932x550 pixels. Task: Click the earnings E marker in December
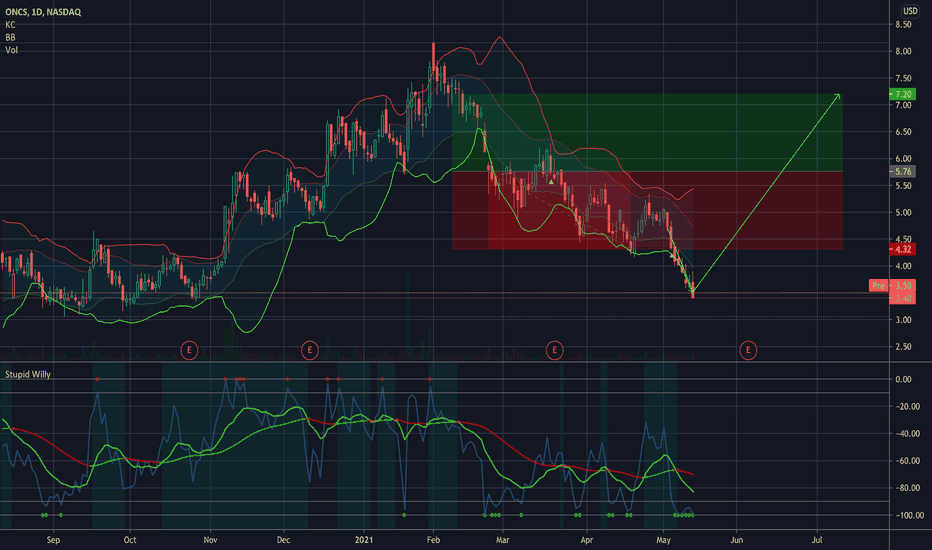[309, 350]
